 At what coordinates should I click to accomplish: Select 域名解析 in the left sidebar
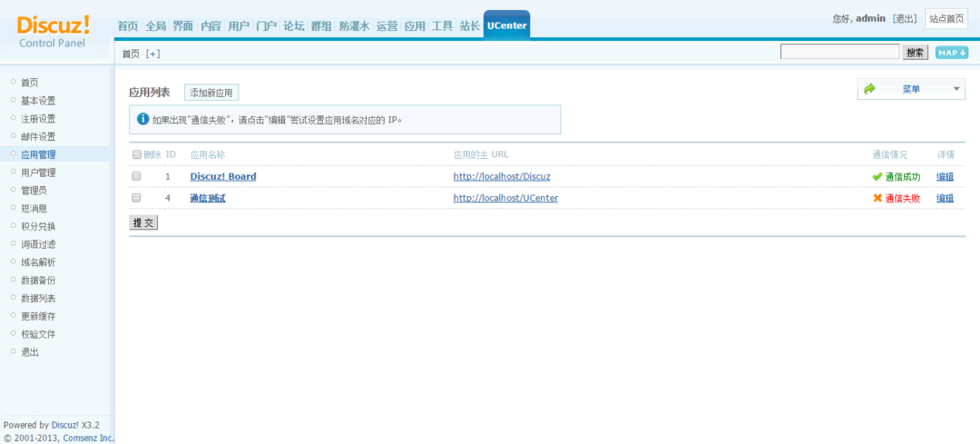pos(38,262)
